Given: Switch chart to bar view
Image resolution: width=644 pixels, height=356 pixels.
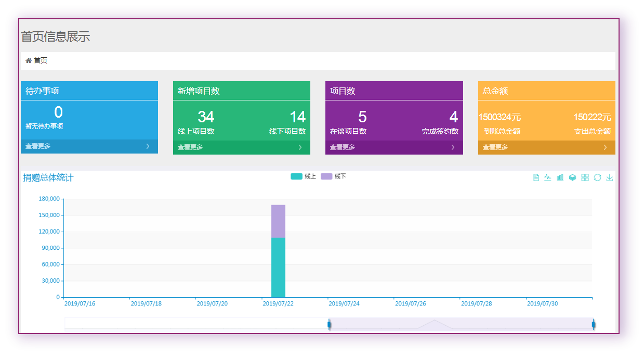Looking at the screenshot, I should tap(560, 177).
